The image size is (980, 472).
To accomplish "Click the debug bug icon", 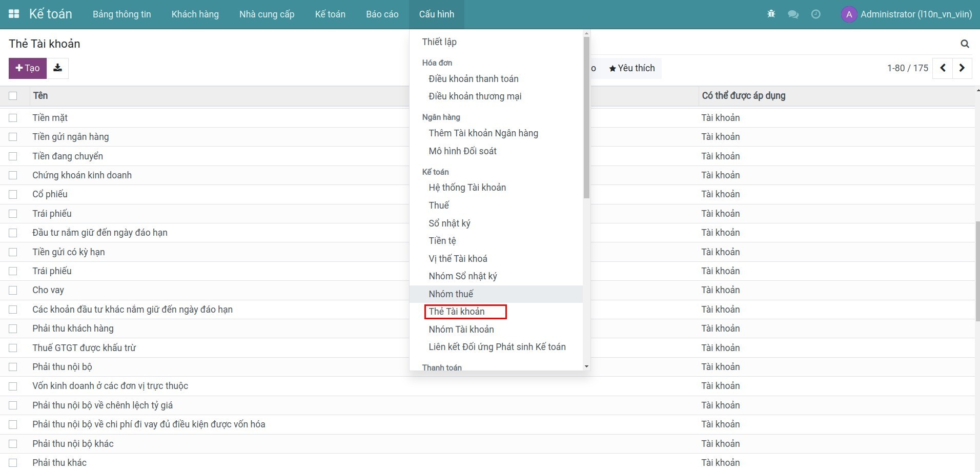I will 771,14.
